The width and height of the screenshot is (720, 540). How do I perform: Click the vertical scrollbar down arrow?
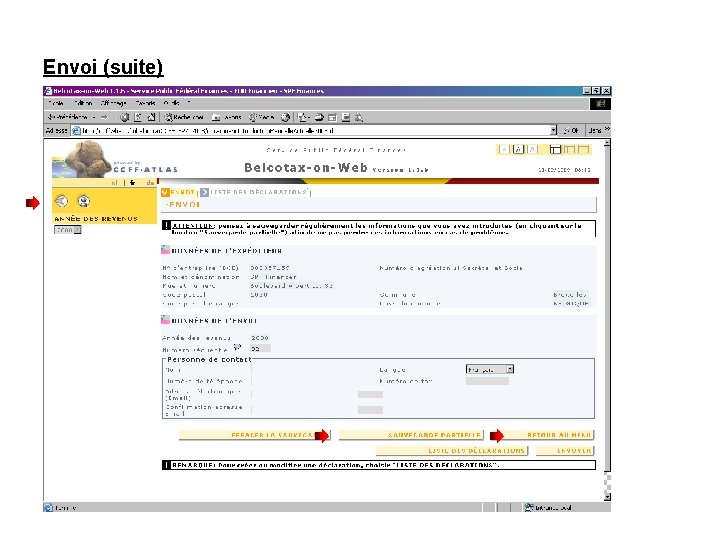(607, 497)
